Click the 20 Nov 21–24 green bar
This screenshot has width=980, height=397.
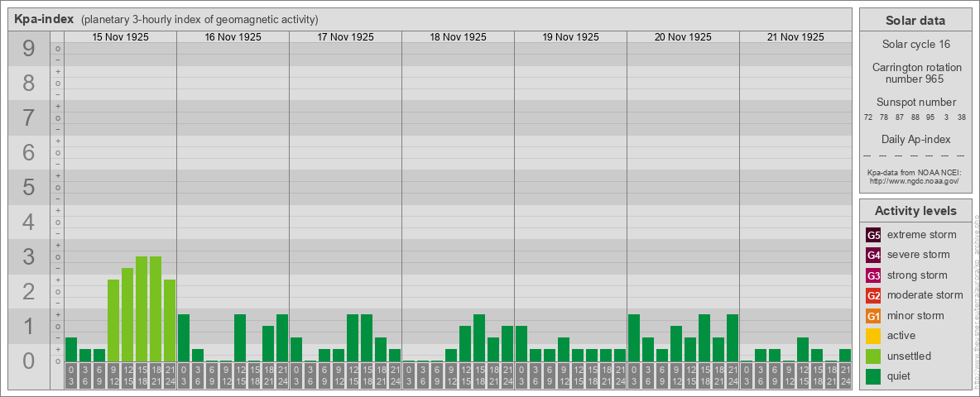click(x=733, y=337)
